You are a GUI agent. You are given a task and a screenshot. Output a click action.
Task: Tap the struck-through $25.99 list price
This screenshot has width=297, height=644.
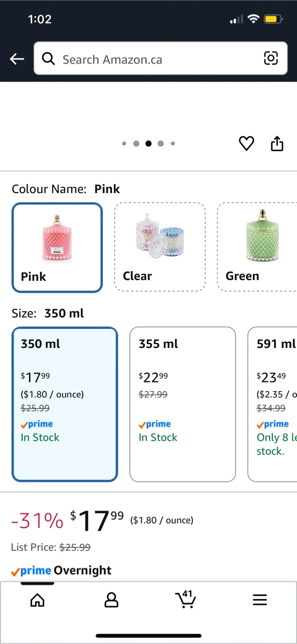pyautogui.click(x=75, y=547)
